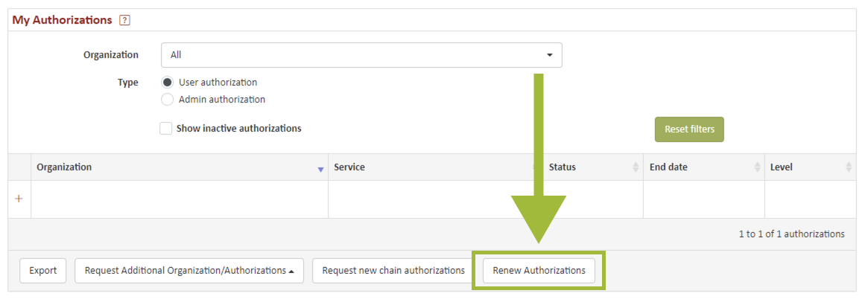868x305 pixels.
Task: Open the Organization dropdown
Action: coord(361,55)
